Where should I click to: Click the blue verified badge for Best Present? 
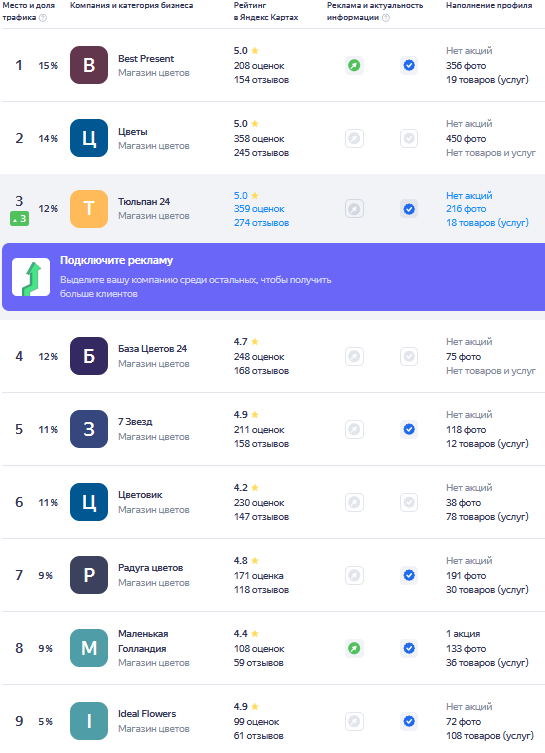(409, 65)
